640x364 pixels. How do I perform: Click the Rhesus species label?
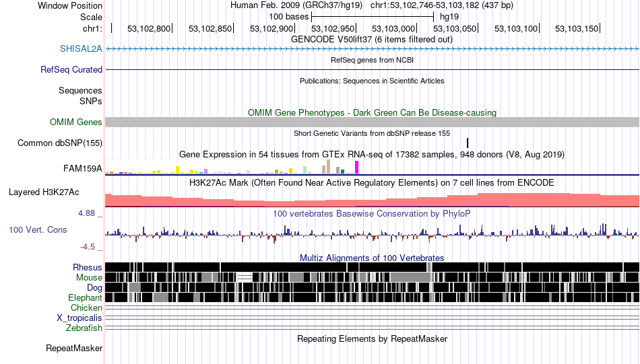point(88,267)
